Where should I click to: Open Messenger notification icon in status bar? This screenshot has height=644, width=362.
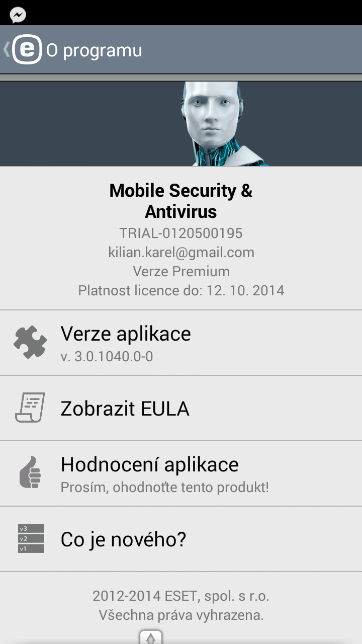(18, 15)
